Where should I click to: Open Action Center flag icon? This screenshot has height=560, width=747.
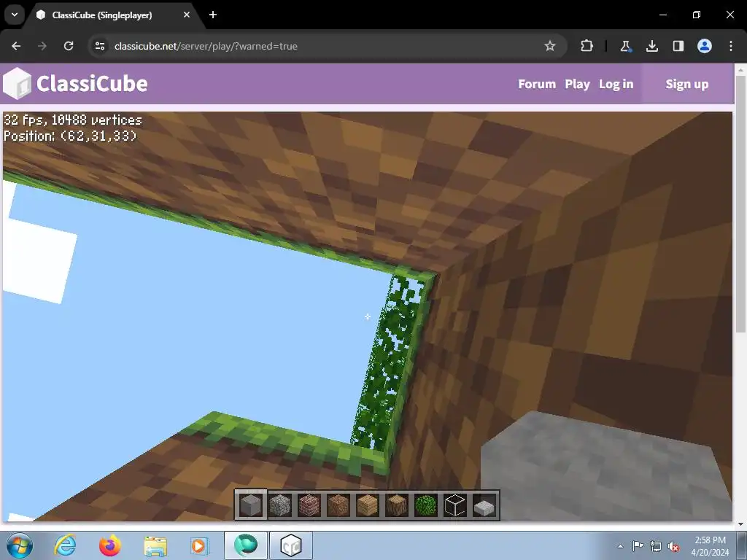point(638,546)
